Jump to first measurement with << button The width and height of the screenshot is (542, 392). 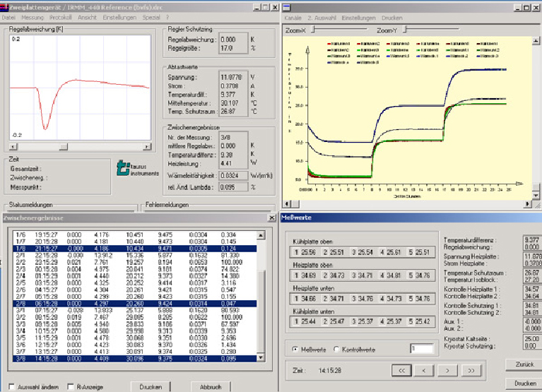[x=401, y=369]
